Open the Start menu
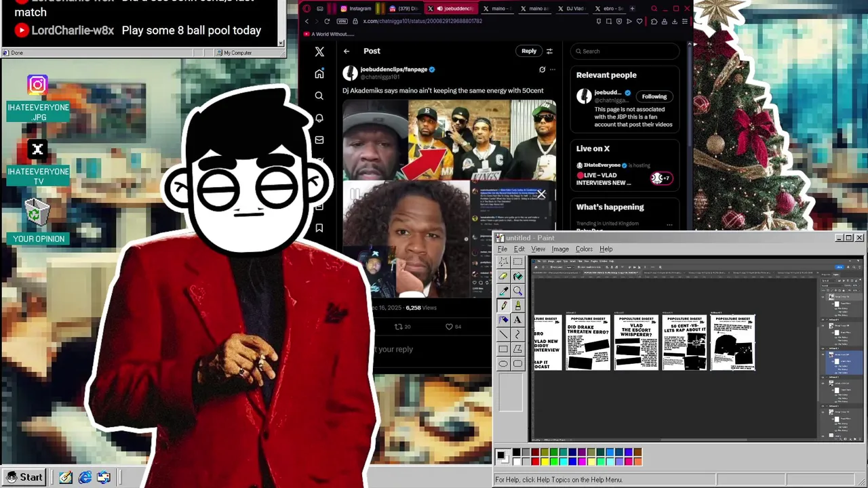The image size is (868, 488). [x=25, y=477]
